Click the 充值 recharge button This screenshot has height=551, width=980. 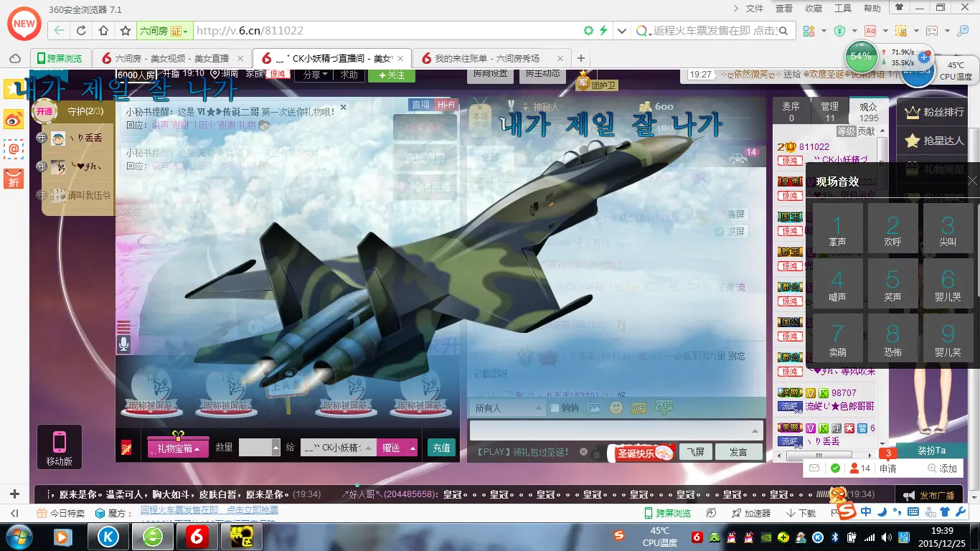[x=441, y=448]
